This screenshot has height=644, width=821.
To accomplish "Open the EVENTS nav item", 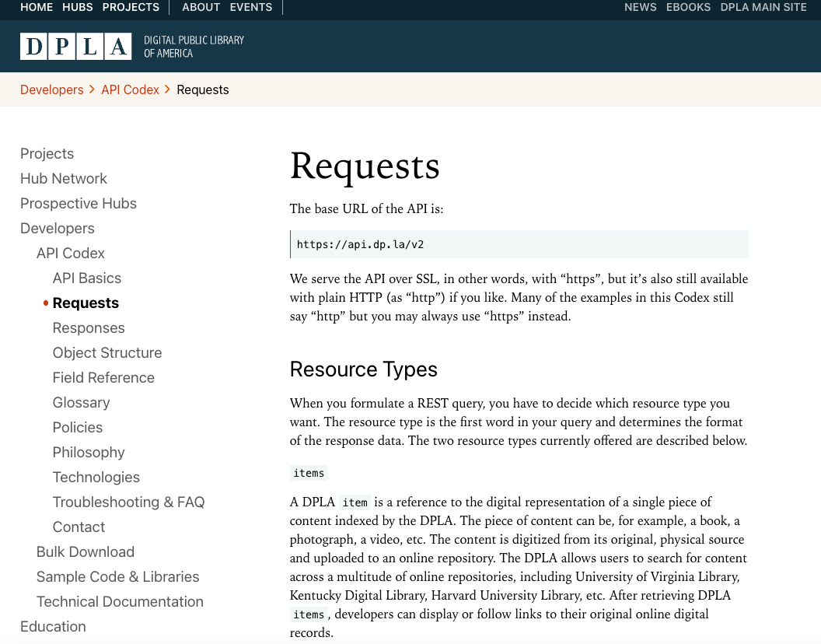I will (251, 7).
